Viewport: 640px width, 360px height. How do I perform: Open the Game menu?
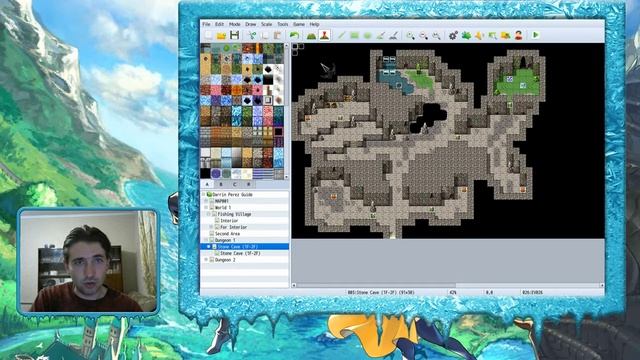[x=299, y=24]
